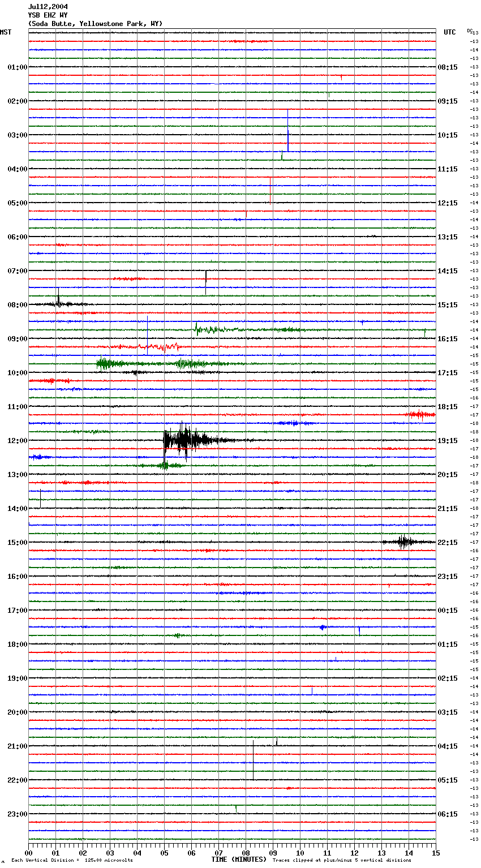481x868 pixels.
Task: Select the 05:00 MST time label
Action: tap(17, 203)
